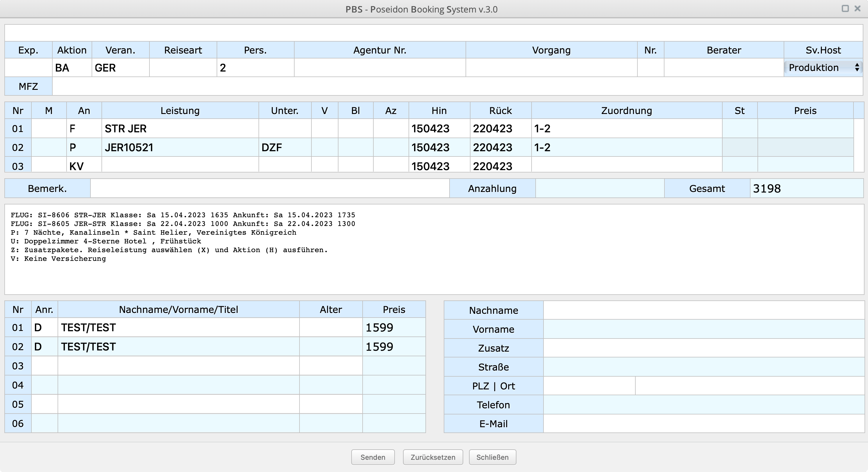
Task: Click the Gesamt field showing 3198
Action: (x=806, y=189)
